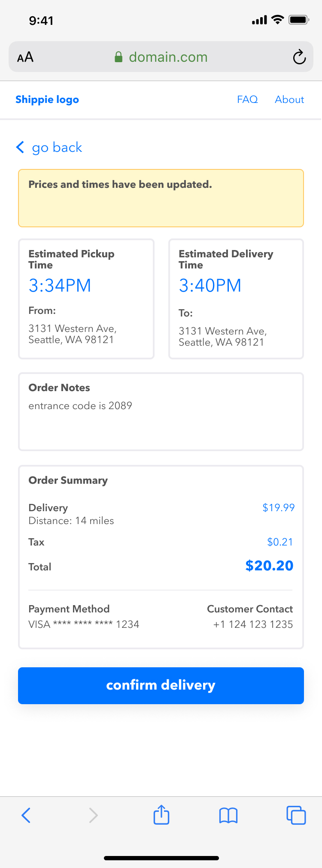Viewport: 322px width, 868px height.
Task: Tap the go back chevron icon
Action: pos(20,147)
